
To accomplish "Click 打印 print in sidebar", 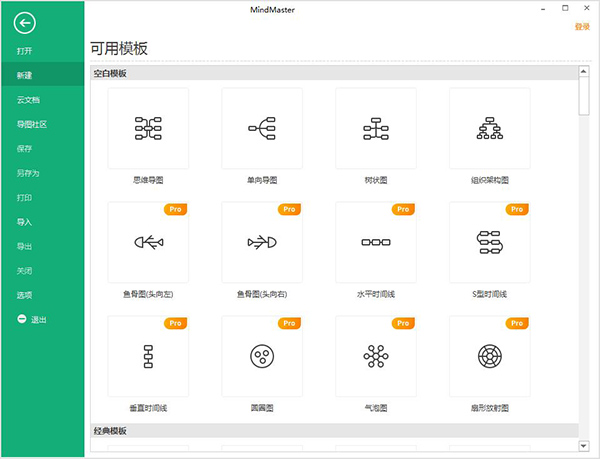I will pyautogui.click(x=24, y=198).
